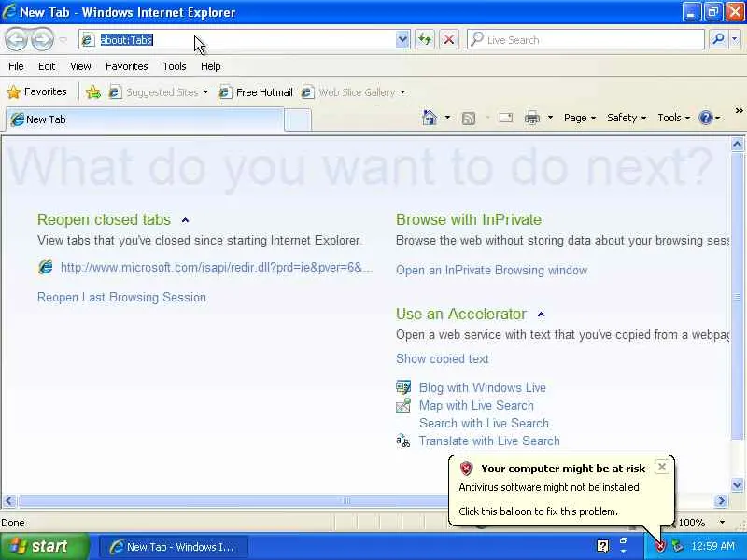This screenshot has height=560, width=747.
Task: Click Reopen Last Browsing Session
Action: (x=121, y=297)
